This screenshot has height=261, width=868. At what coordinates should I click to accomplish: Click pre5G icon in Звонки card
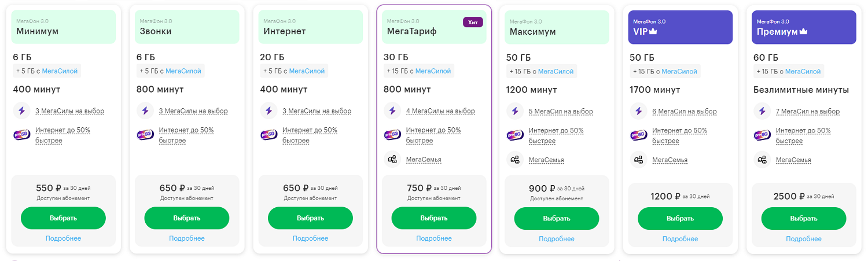pos(145,135)
